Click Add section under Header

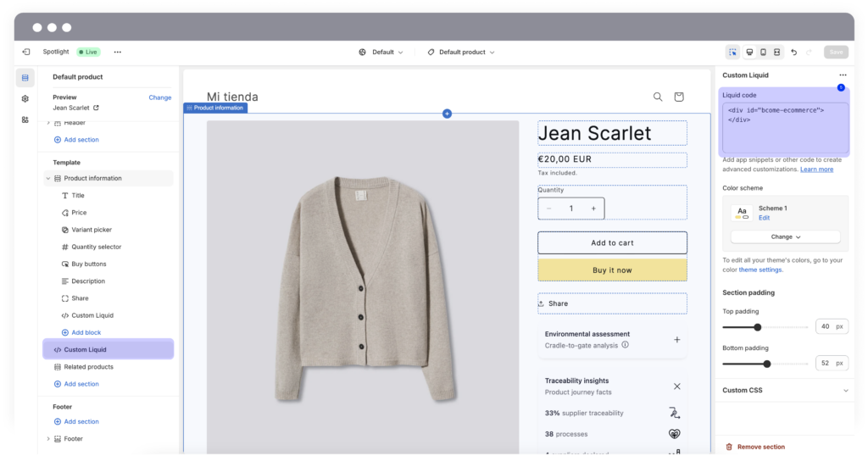(x=76, y=140)
